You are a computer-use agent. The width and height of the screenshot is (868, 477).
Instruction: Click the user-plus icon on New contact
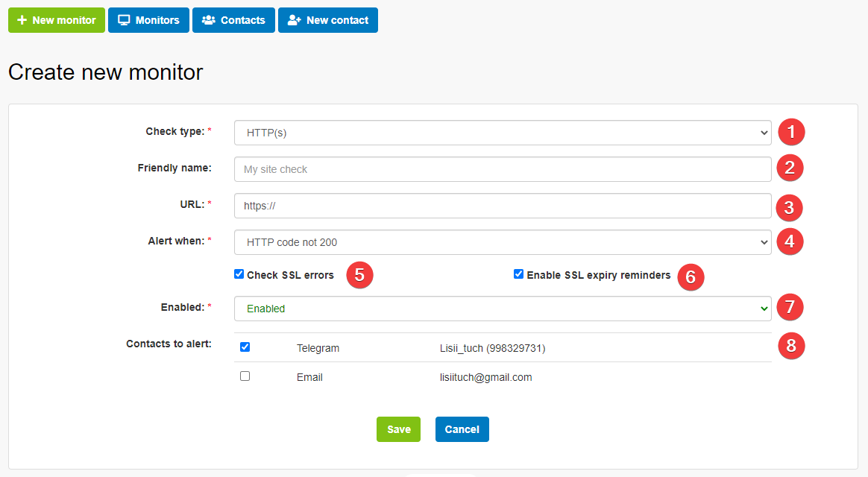[x=294, y=20]
